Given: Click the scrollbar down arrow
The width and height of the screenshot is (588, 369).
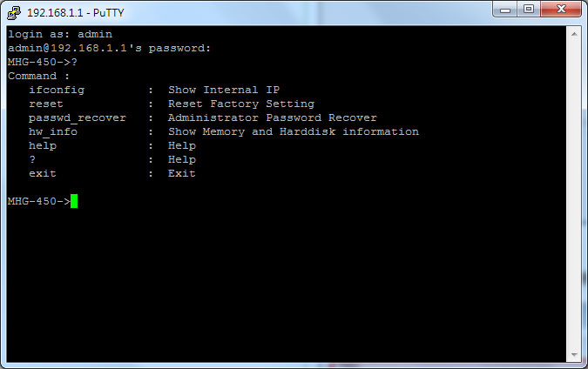Looking at the screenshot, I should (x=574, y=354).
